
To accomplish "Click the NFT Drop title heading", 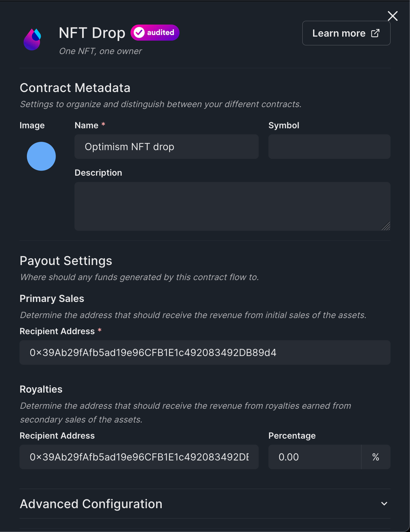I will point(92,32).
